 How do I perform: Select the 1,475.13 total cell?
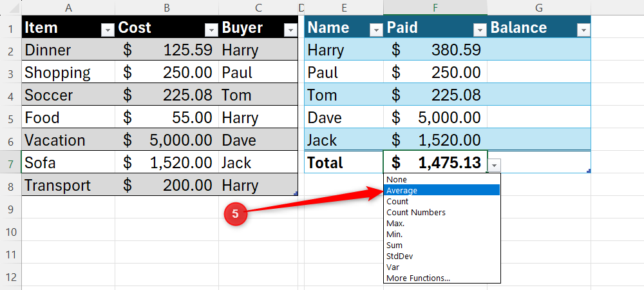click(x=435, y=162)
